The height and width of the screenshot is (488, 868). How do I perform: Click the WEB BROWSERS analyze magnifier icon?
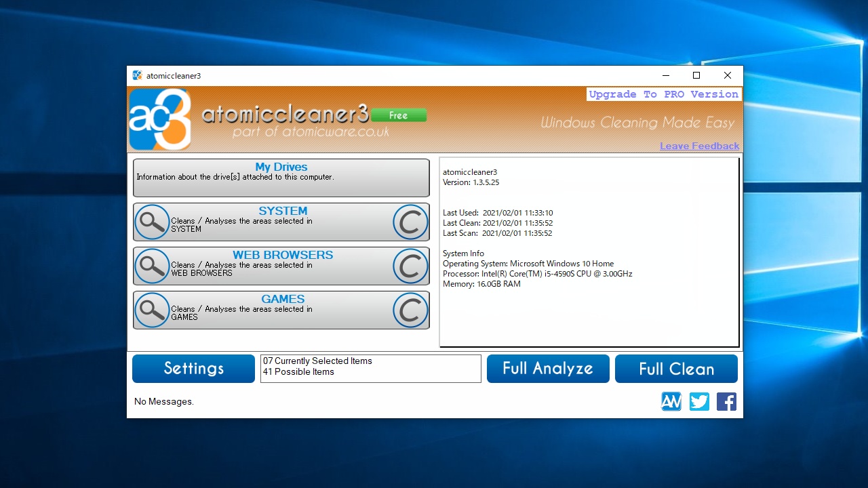(152, 266)
